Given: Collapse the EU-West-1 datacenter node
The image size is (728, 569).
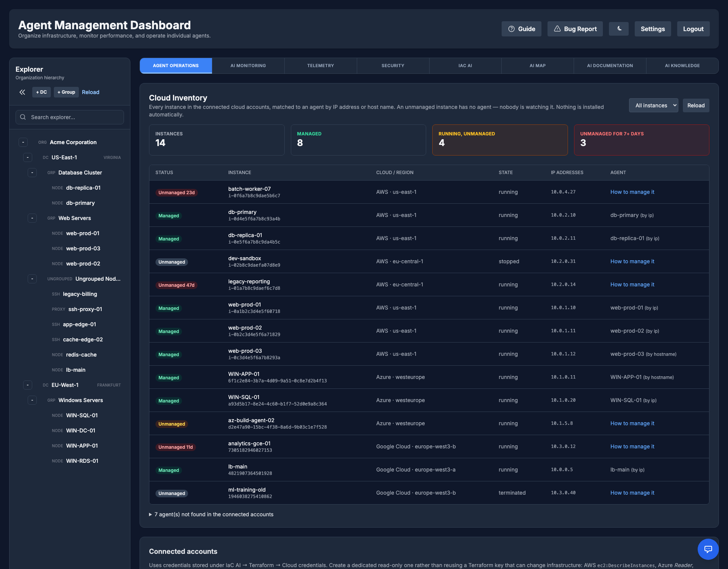Looking at the screenshot, I should point(28,385).
